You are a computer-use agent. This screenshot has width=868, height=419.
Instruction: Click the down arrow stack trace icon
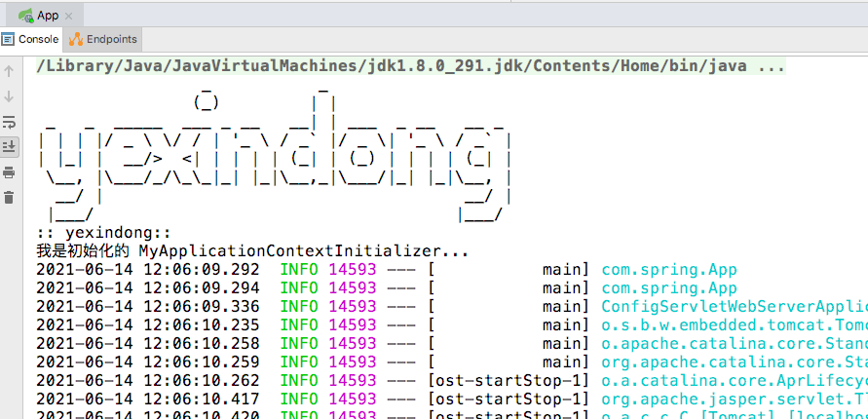[x=9, y=96]
